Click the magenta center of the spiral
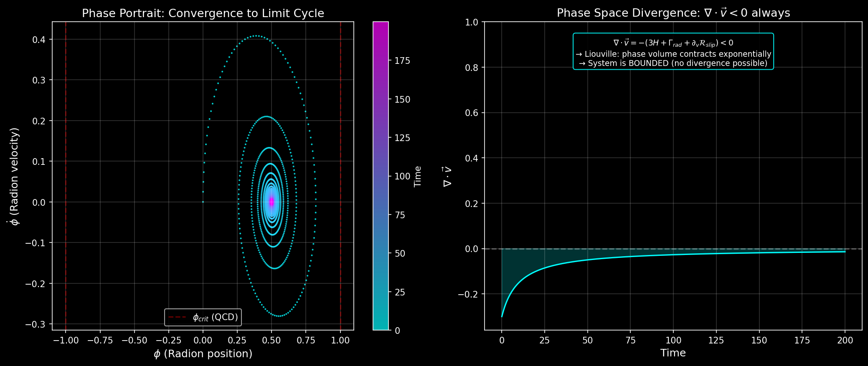868x366 pixels. click(x=272, y=202)
